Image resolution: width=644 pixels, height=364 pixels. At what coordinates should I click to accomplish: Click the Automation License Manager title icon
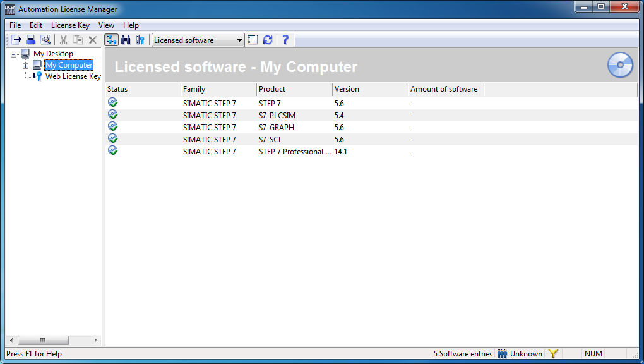[10, 9]
